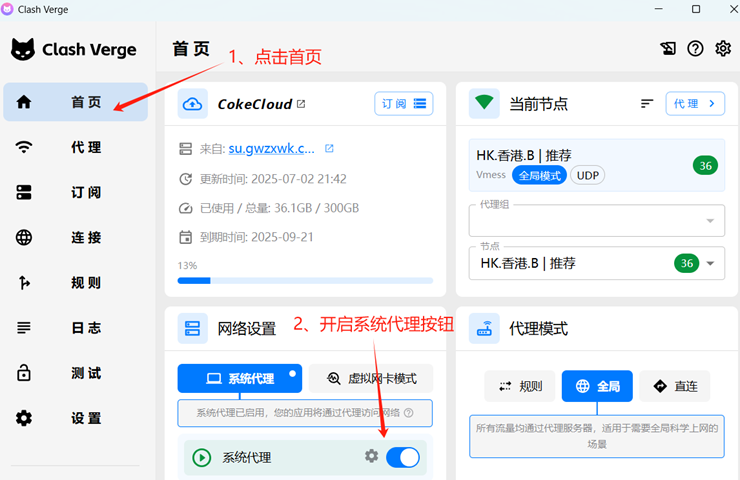Screen dimensions: 740x480
Task: Open the 连接 connections page
Action: [76, 237]
